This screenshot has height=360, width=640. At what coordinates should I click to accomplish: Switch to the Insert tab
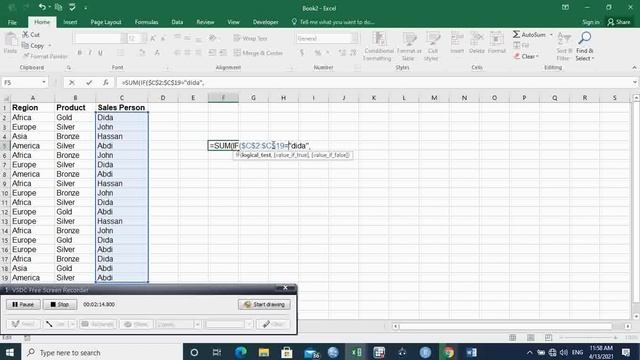point(70,22)
